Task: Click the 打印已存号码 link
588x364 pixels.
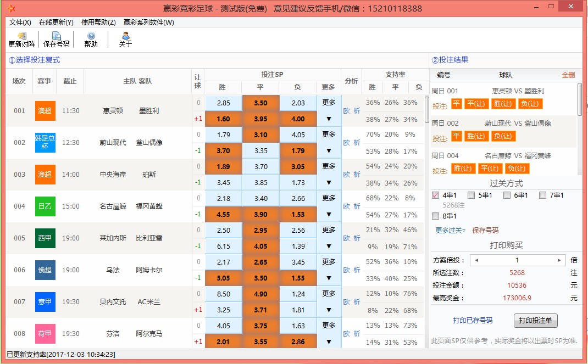Action: pyautogui.click(x=473, y=321)
